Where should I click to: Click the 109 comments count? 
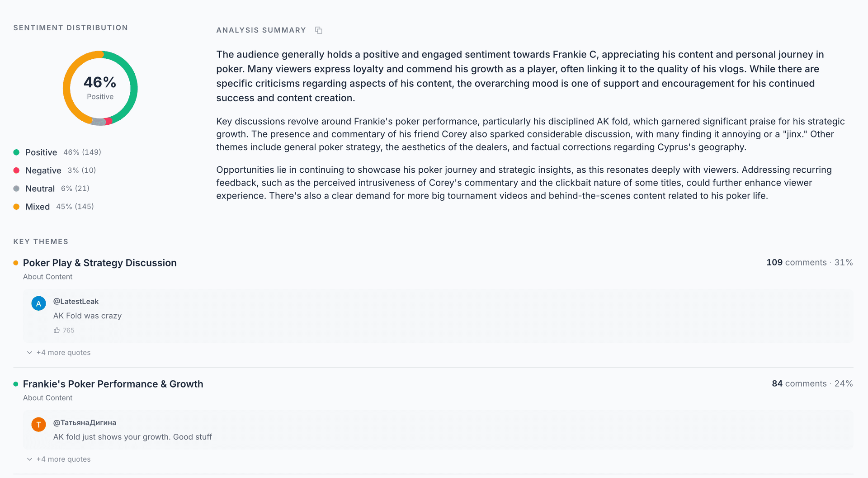[x=796, y=263]
